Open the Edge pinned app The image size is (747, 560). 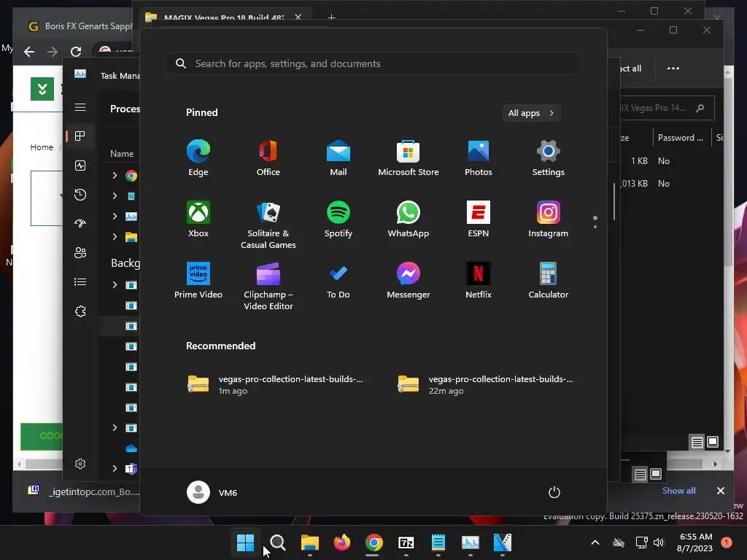[198, 157]
